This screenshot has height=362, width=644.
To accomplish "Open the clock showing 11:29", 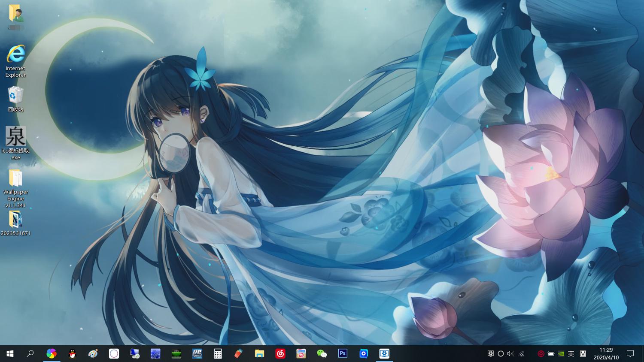I will coord(606,353).
